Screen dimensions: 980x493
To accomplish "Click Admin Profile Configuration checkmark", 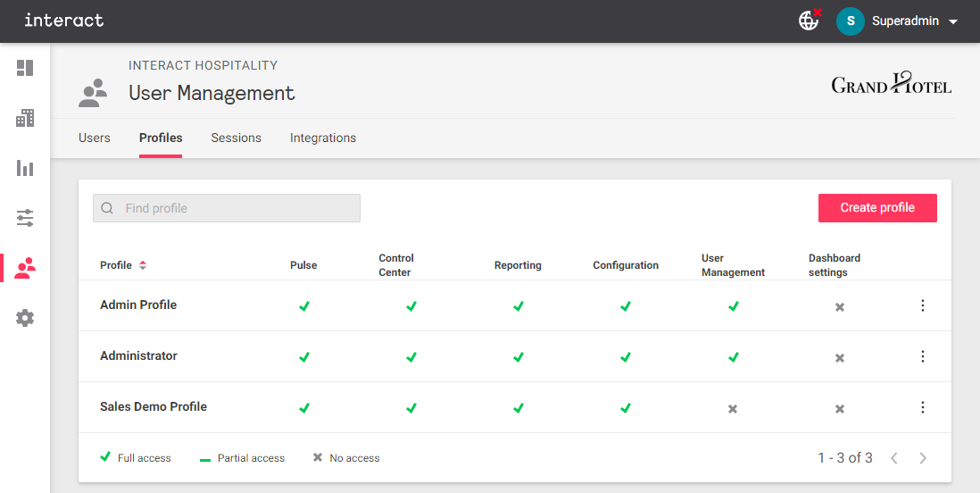I will (625, 306).
